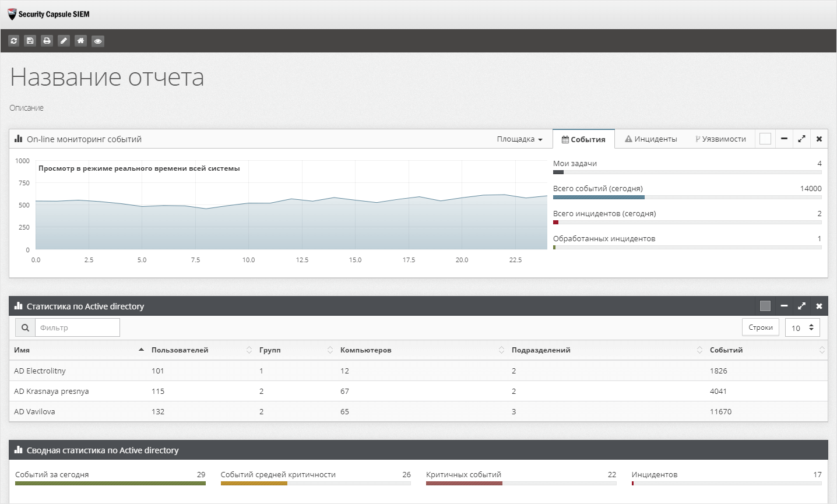The height and width of the screenshot is (504, 837).
Task: Switch to the Инциденты tab
Action: click(x=651, y=139)
